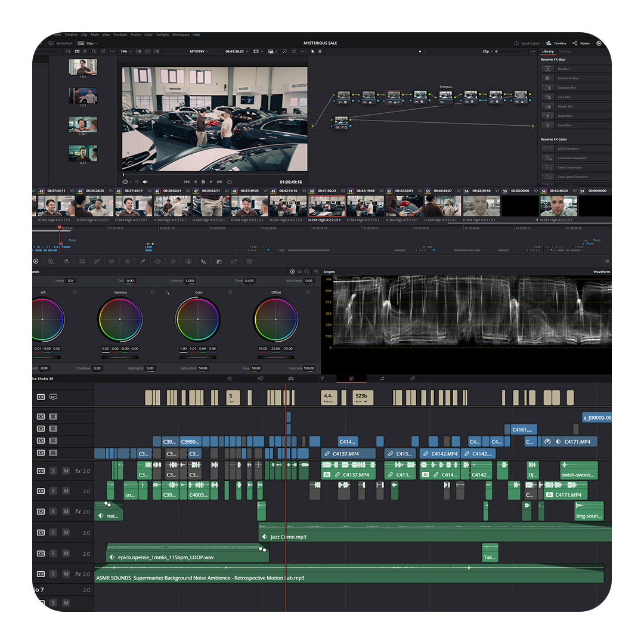The width and height of the screenshot is (644, 644).
Task: Open the Magic Mask palette icon
Action: (188, 261)
